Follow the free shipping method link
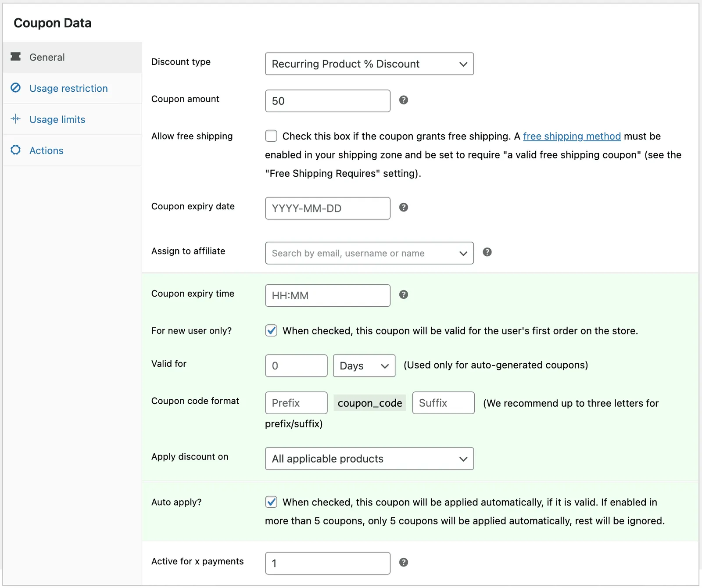The width and height of the screenshot is (702, 588). [x=572, y=136]
